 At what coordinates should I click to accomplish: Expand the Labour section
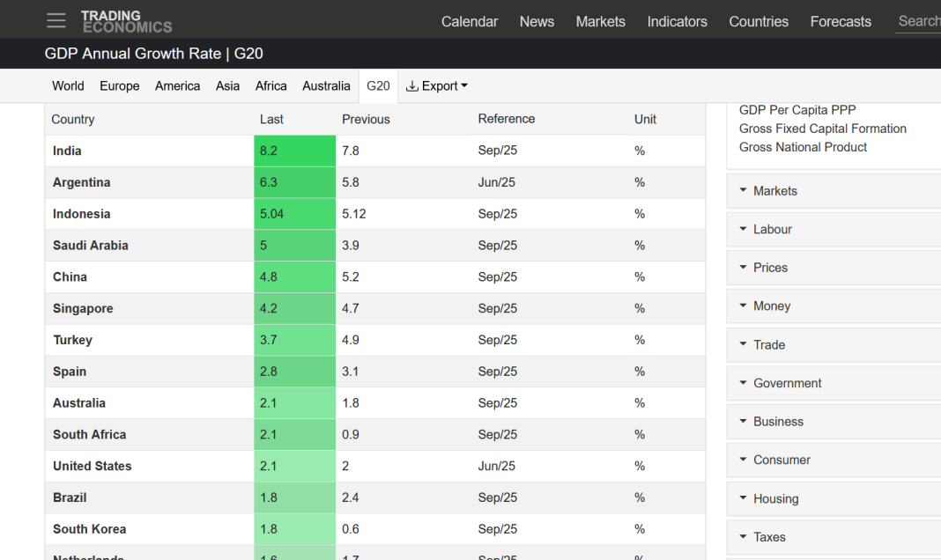pyautogui.click(x=772, y=230)
